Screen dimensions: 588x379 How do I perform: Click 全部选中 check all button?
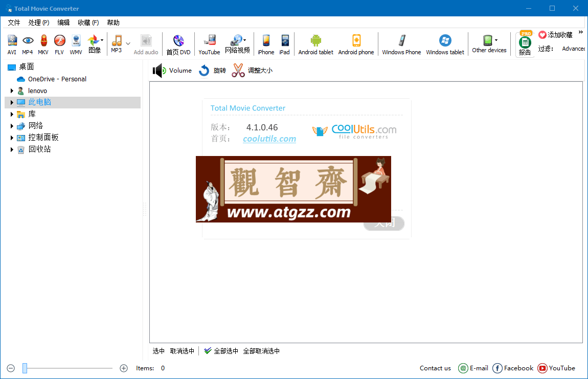point(221,351)
